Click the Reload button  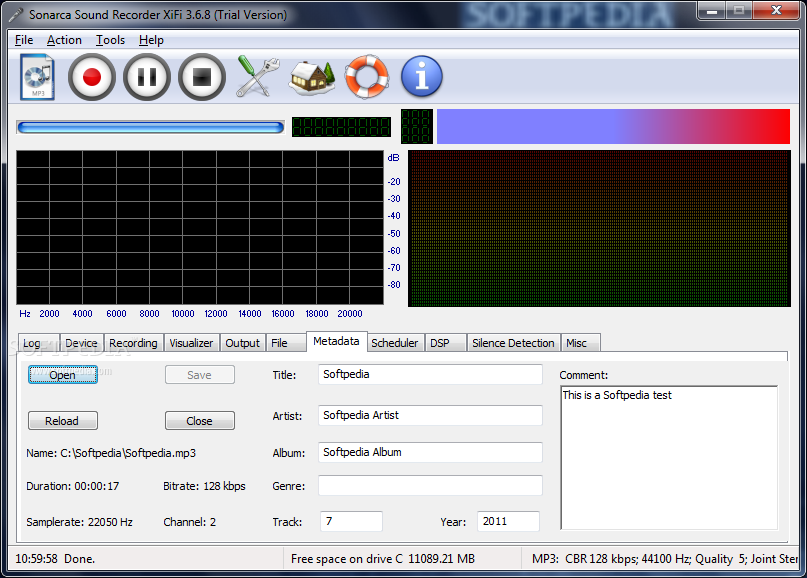(x=62, y=421)
